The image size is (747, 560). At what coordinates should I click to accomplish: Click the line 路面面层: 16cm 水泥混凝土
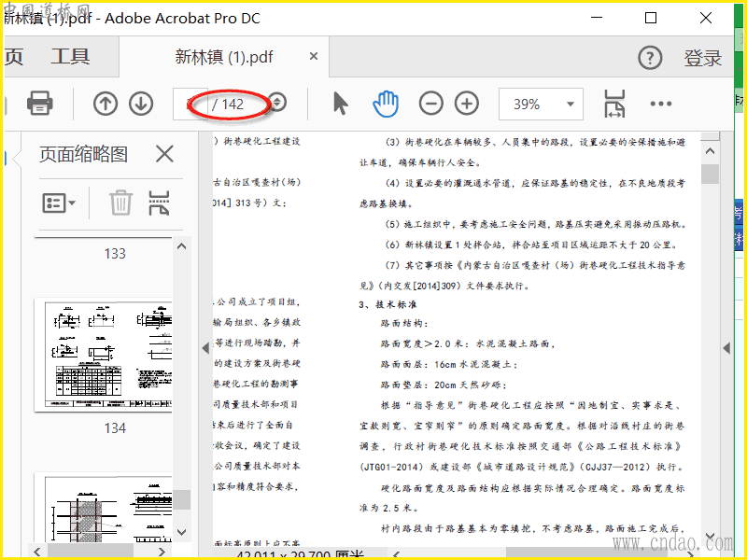(449, 364)
